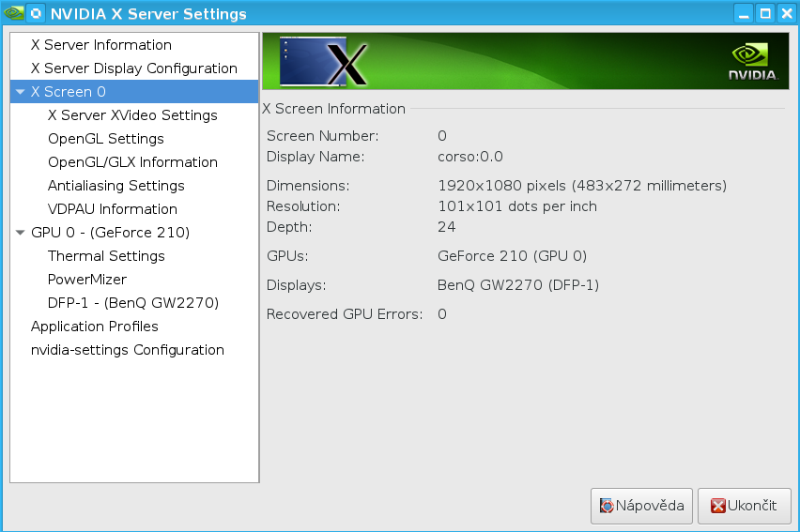
Task: Collapse the GPU 0 tree node
Action: (x=21, y=233)
